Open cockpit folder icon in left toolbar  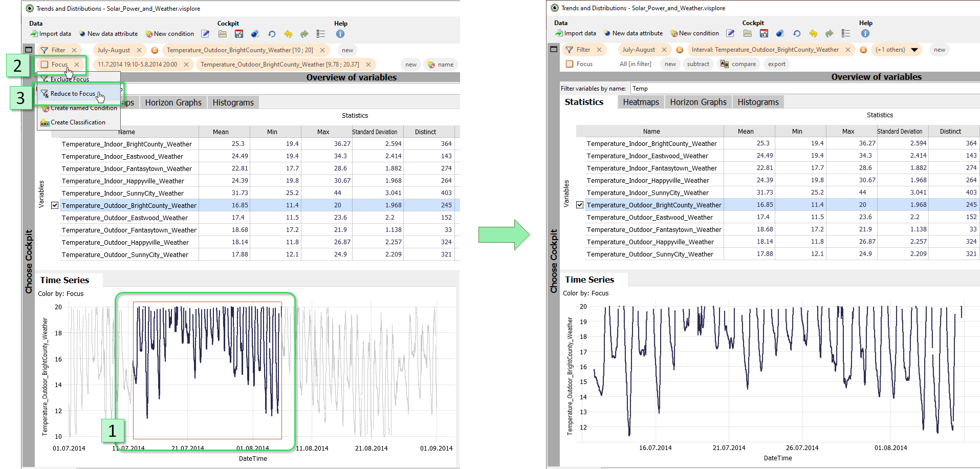(222, 34)
